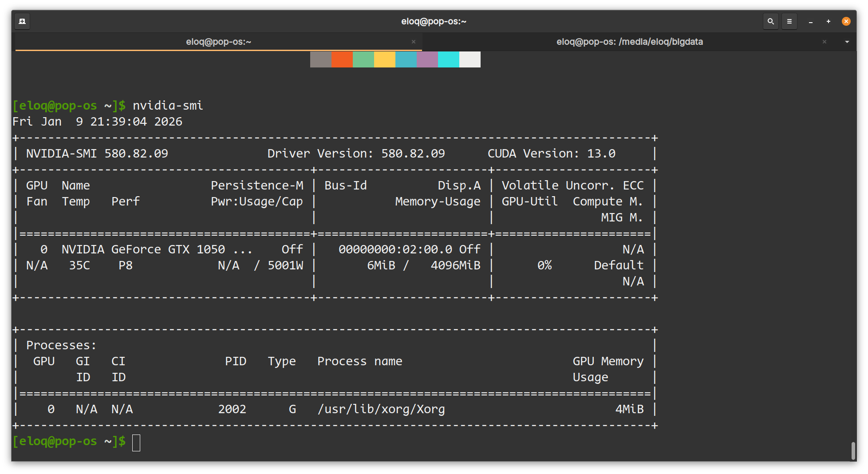The height and width of the screenshot is (474, 868).
Task: Click the orange color block
Action: (342, 59)
